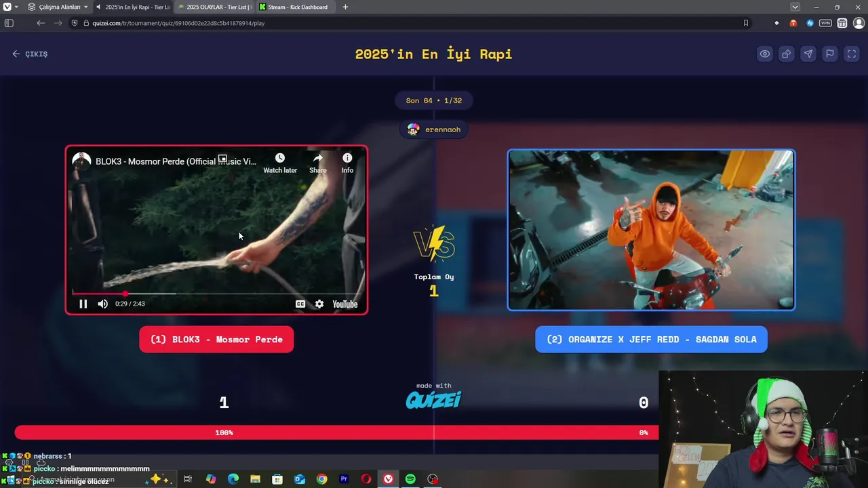Open Outlook from the taskbar
The height and width of the screenshot is (488, 868).
pos(300,479)
